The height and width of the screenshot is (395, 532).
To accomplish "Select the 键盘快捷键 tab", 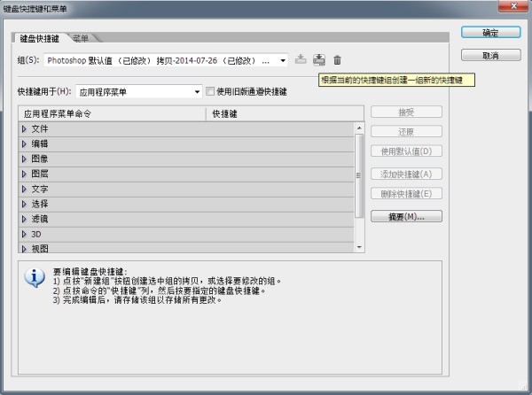I will pyautogui.click(x=40, y=39).
